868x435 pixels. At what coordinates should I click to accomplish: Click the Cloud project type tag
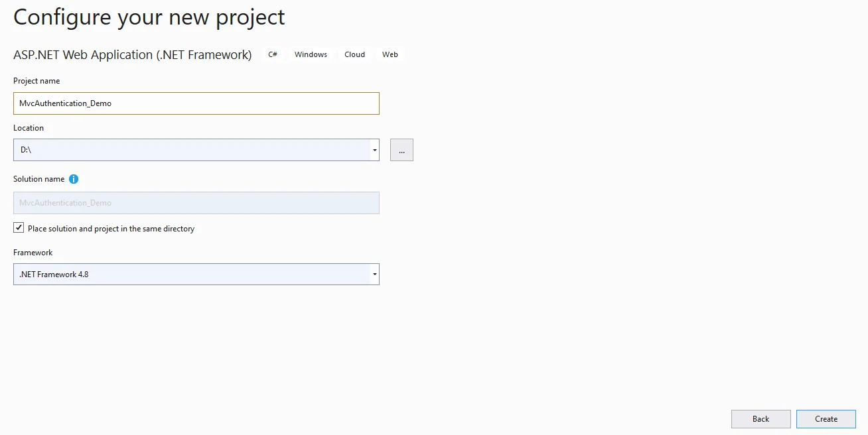coord(354,54)
